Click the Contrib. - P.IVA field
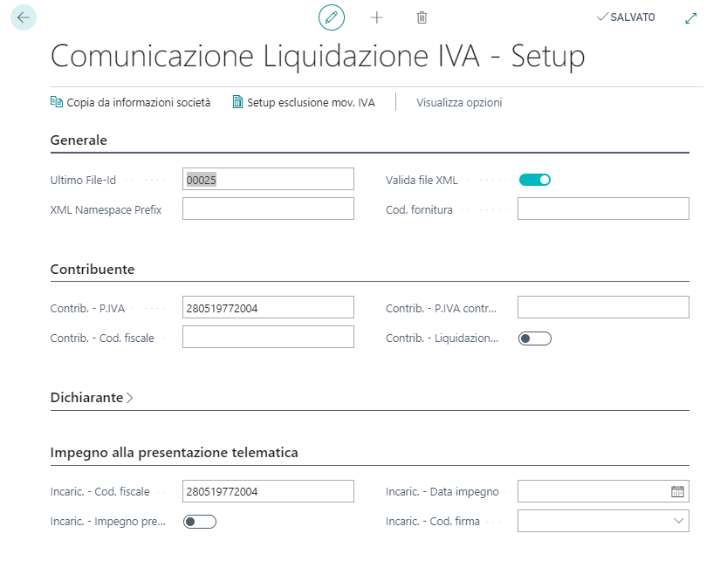Image resolution: width=727 pixels, height=588 pixels. [268, 307]
